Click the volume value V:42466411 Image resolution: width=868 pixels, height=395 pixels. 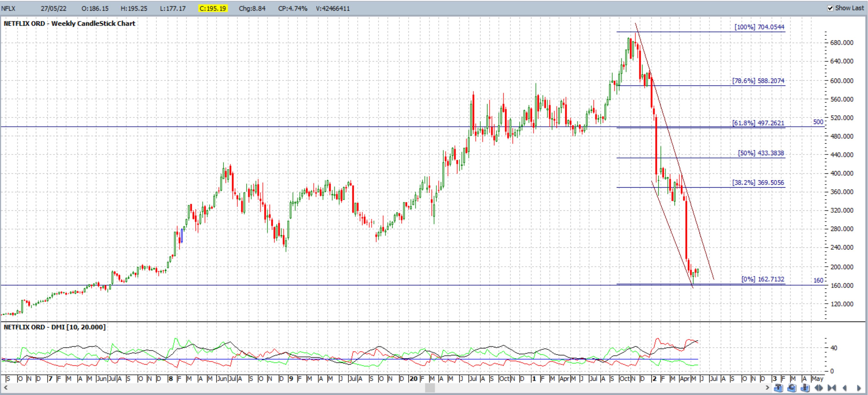click(x=333, y=8)
